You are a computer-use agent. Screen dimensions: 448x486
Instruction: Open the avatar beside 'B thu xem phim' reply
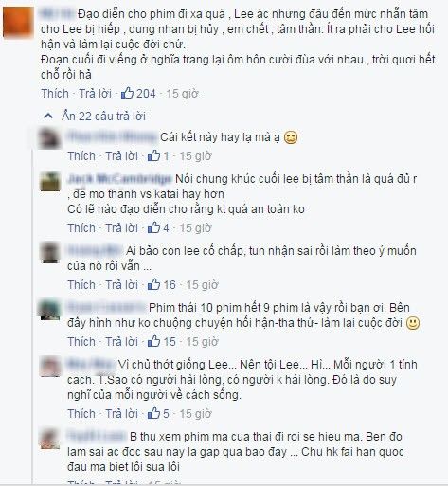[49, 439]
